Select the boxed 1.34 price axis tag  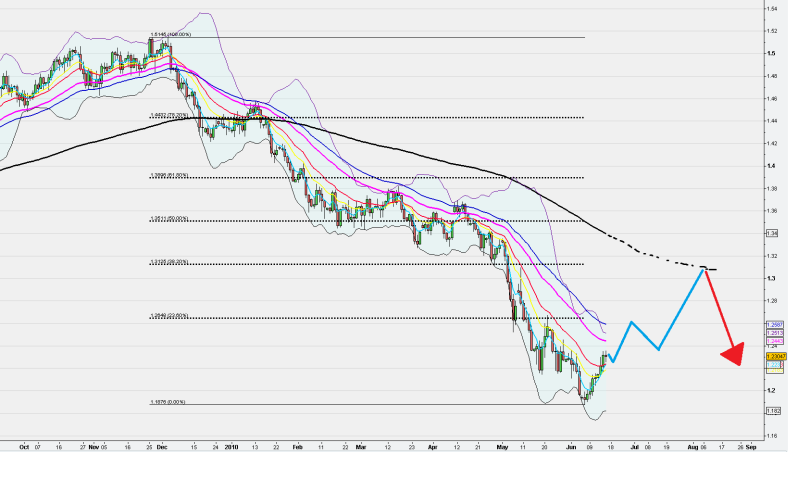[x=772, y=233]
